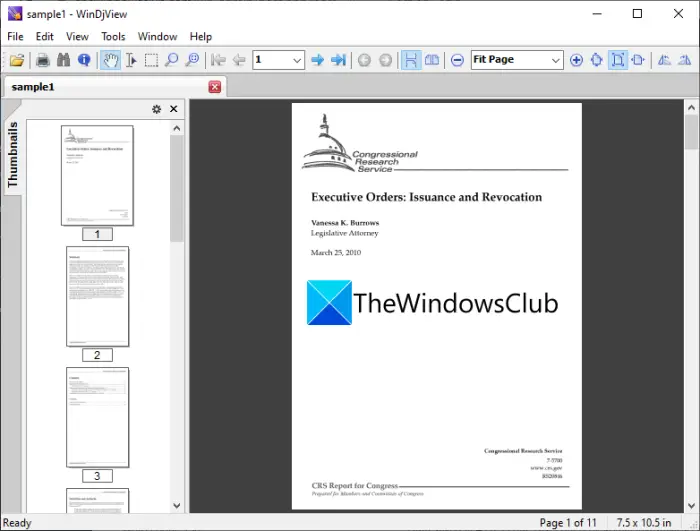This screenshot has height=531, width=700.
Task: Open a file with the folder icon
Action: [17, 60]
